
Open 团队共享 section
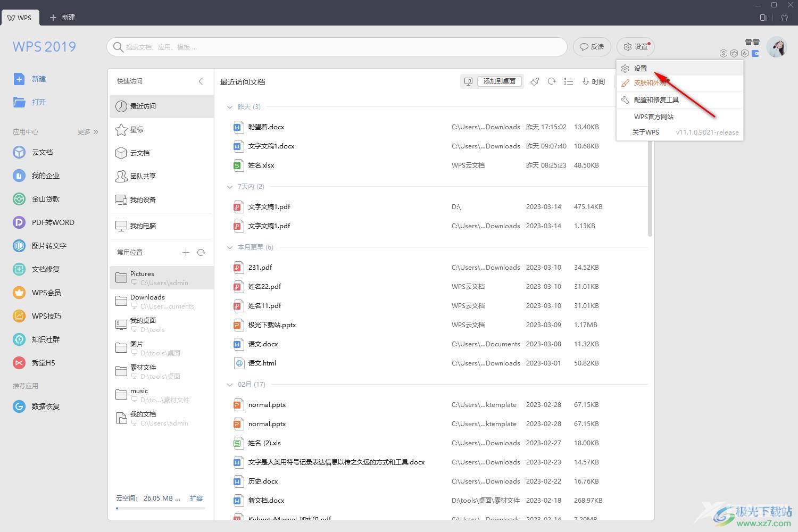162,176
